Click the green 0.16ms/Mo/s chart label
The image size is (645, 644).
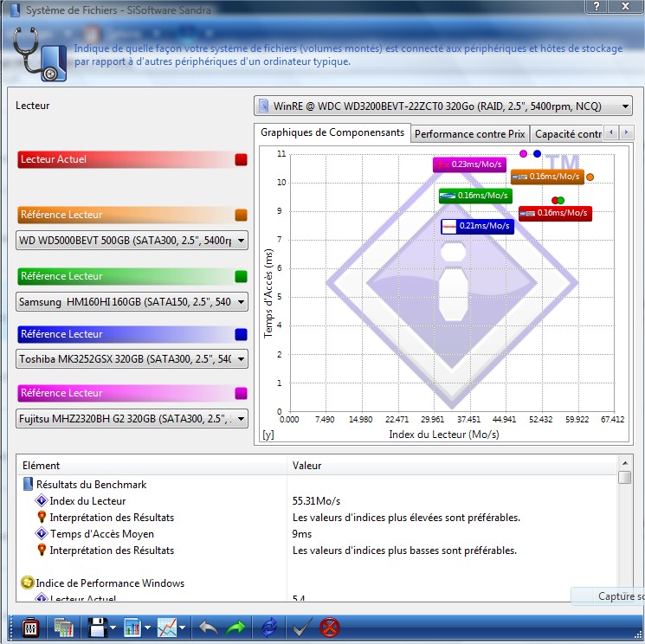coord(475,196)
